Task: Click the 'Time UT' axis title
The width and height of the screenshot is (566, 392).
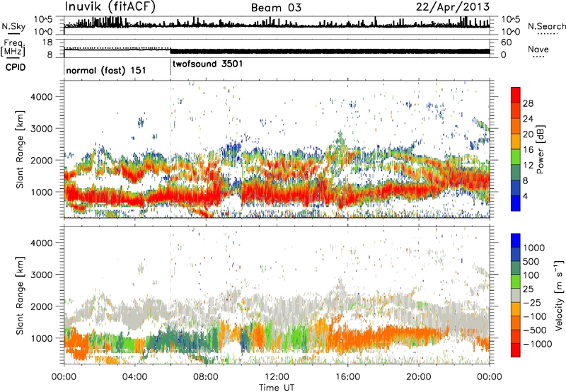Action: pyautogui.click(x=277, y=388)
